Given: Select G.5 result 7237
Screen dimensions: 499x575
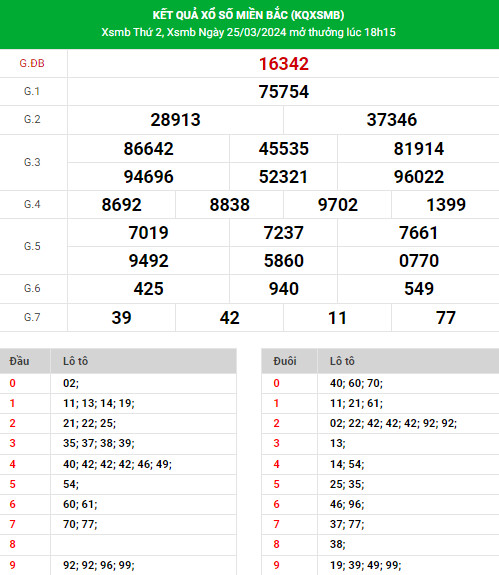Looking at the screenshot, I should click(x=283, y=233).
